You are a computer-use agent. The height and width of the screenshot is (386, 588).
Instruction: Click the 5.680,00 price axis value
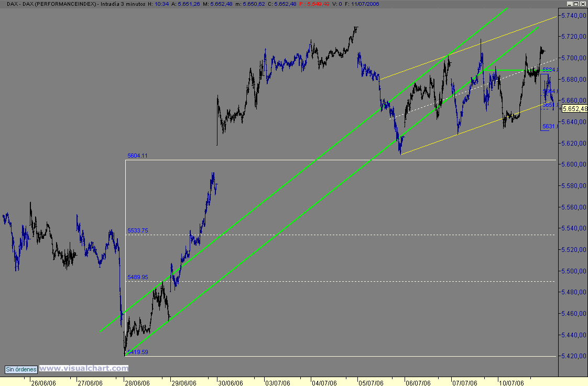click(573, 79)
